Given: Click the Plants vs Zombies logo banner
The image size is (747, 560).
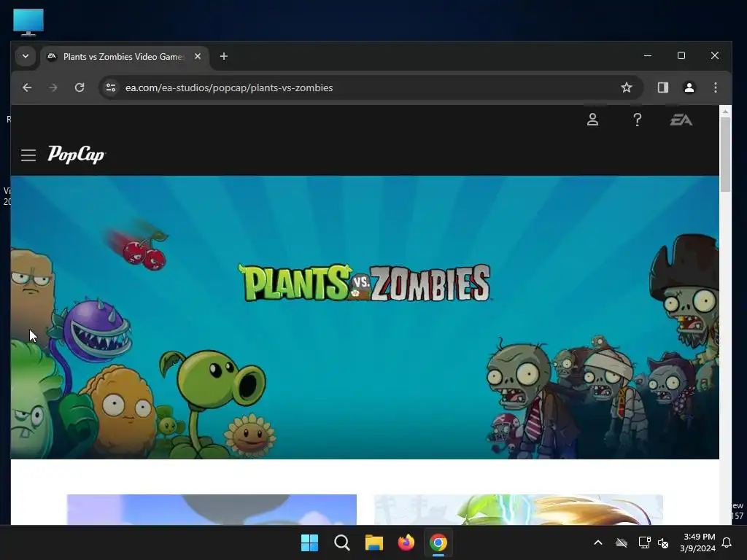Looking at the screenshot, I should point(365,283).
